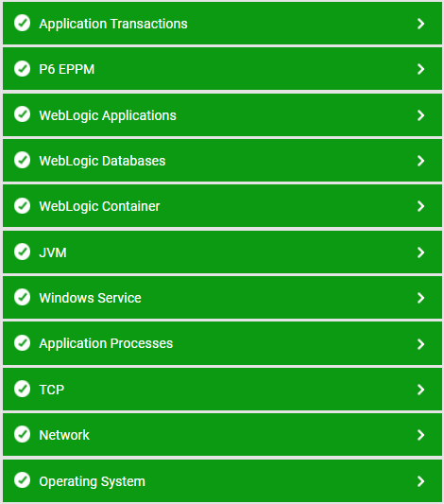
Task: Select the Windows Service layer text
Action: pyautogui.click(x=90, y=298)
